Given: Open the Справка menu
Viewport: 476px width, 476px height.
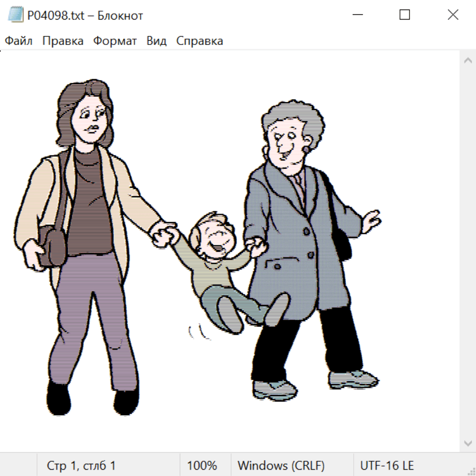Looking at the screenshot, I should 199,41.
